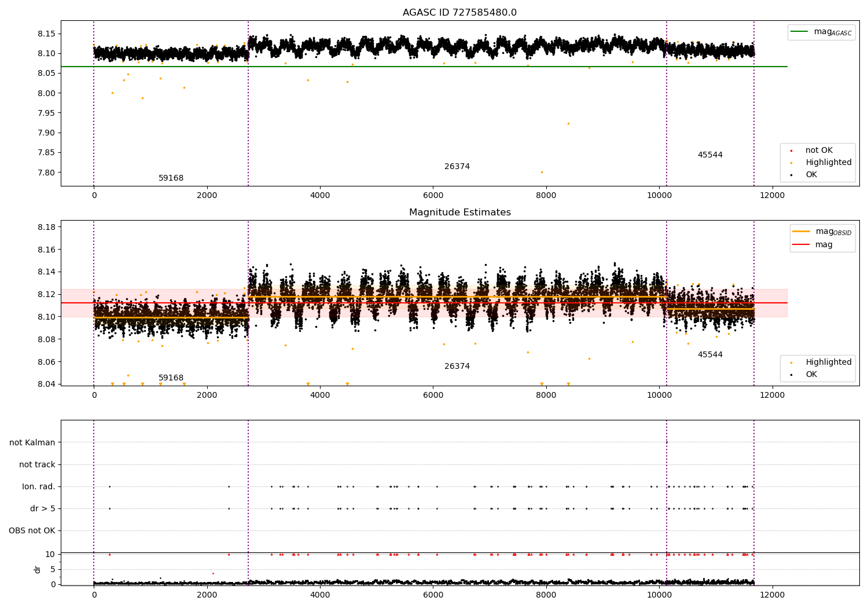Screen dimensions: 868x608
Task: Click the "Magnitude Estimates" plot title
Action: [459, 213]
